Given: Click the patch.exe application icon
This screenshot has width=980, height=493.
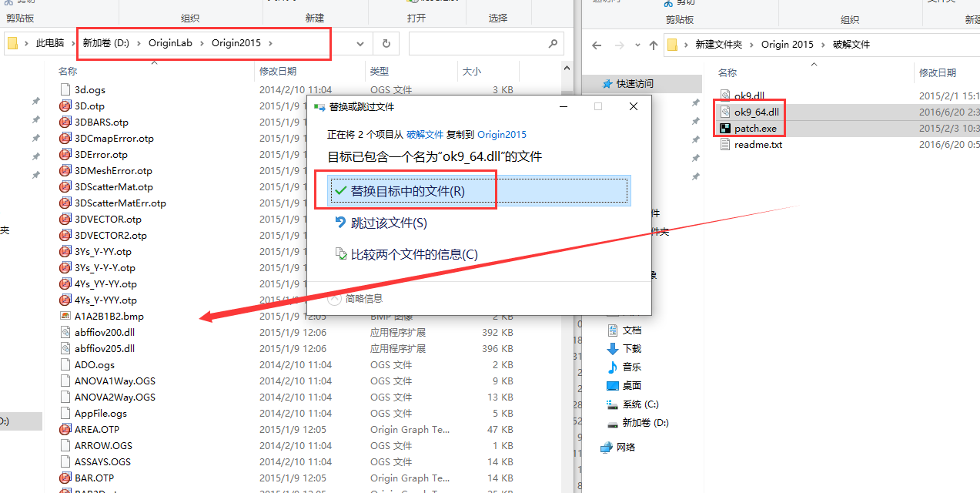Looking at the screenshot, I should [x=724, y=128].
